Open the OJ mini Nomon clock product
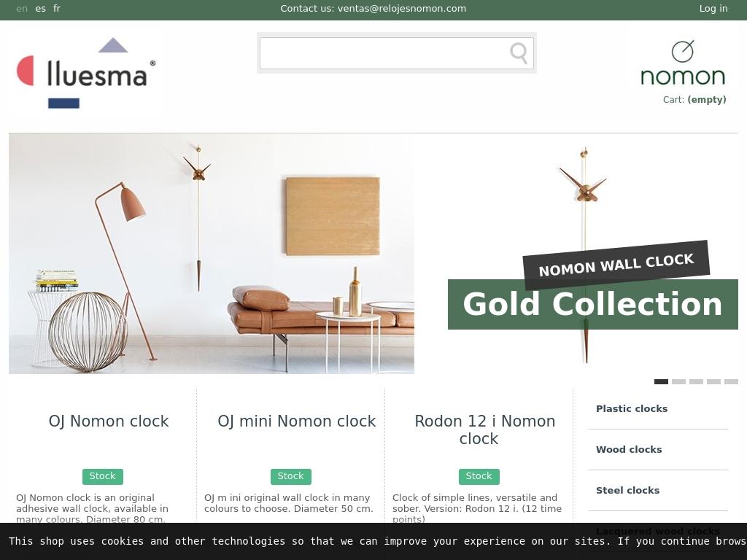The image size is (747, 560). click(x=297, y=421)
